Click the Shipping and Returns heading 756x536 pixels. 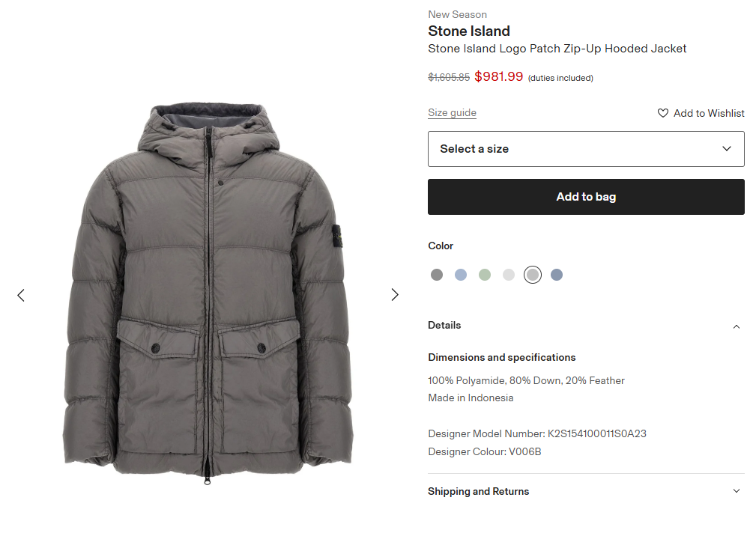click(478, 492)
